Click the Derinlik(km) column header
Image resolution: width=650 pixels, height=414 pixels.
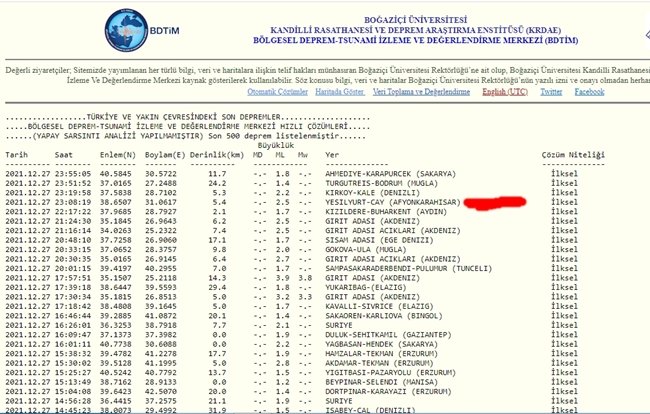pyautogui.click(x=217, y=155)
